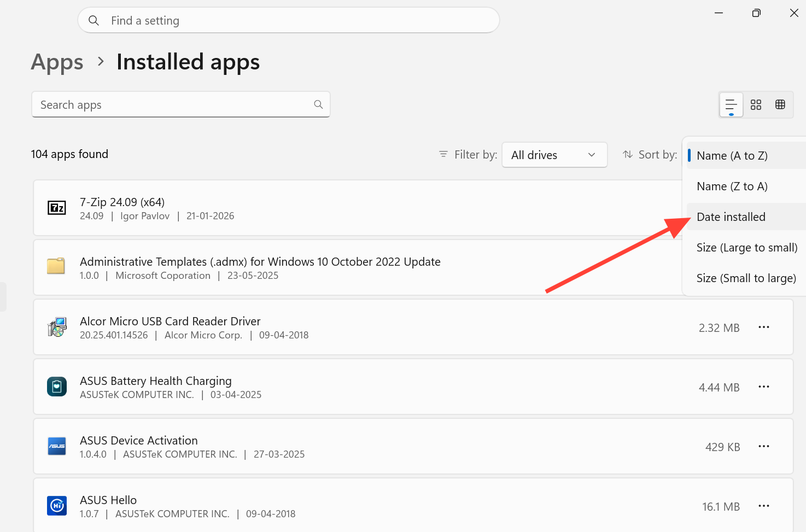The image size is (806, 532).
Task: Open more options for ASUS Battery Health Charging
Action: (764, 387)
